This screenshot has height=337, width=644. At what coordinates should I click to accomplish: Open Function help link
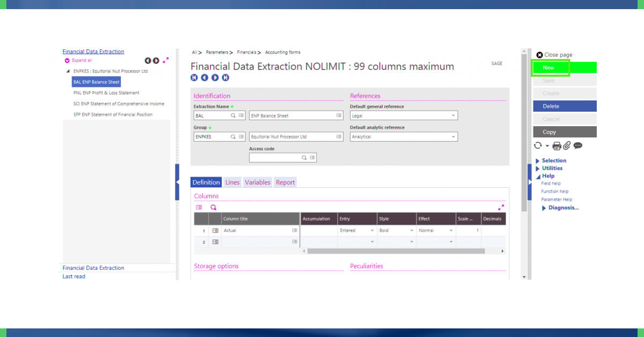[554, 192]
